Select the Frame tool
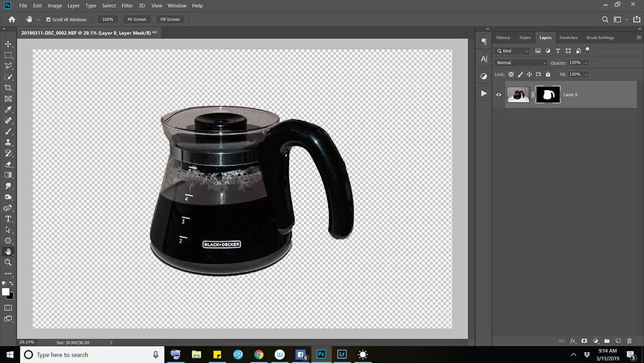Screen dimensions: 644x363 (8, 99)
